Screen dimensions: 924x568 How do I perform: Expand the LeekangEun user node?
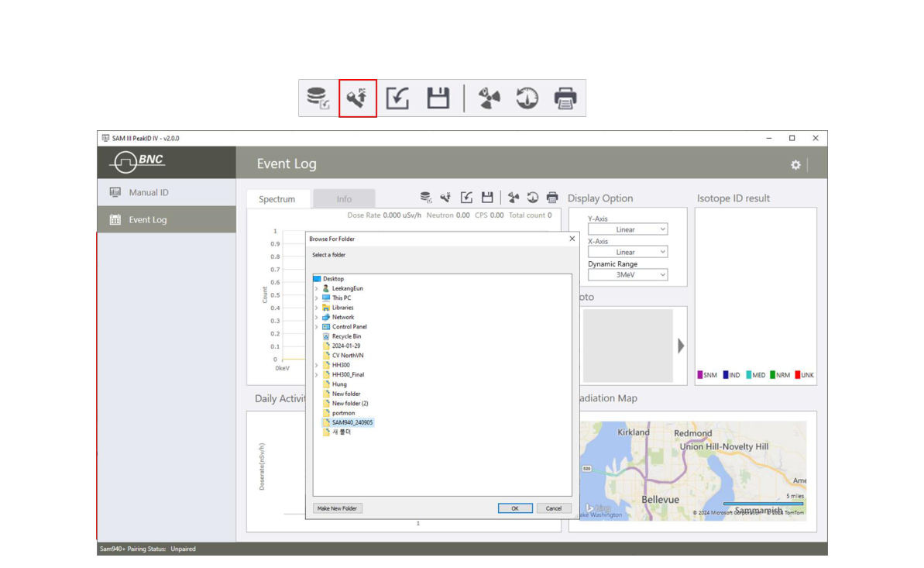click(317, 288)
